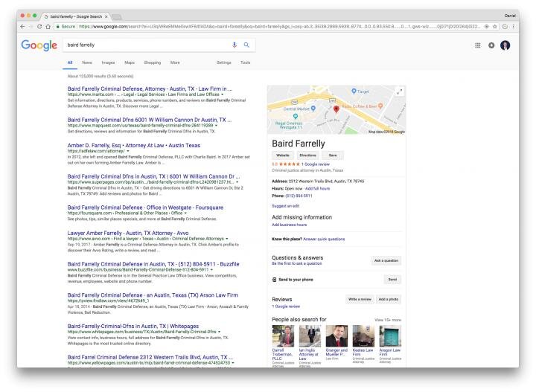
Task: Click the blue magnifier search icon
Action: 246,45
